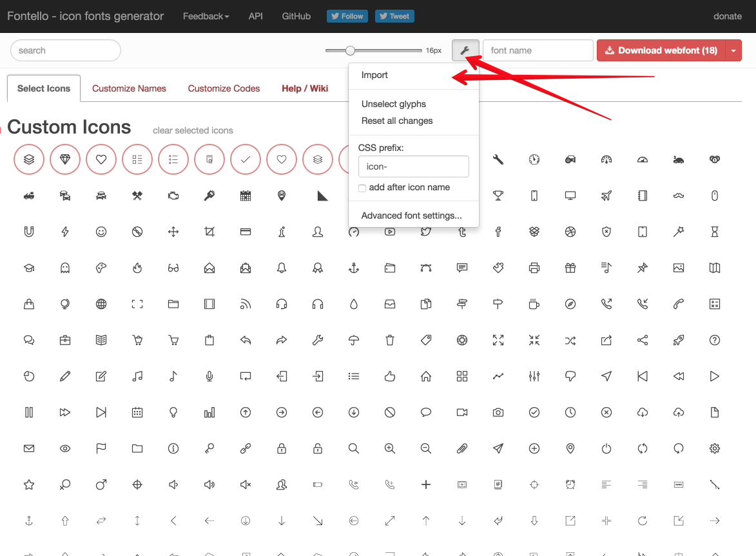756x556 pixels.
Task: Focus the font name field
Action: coord(538,50)
